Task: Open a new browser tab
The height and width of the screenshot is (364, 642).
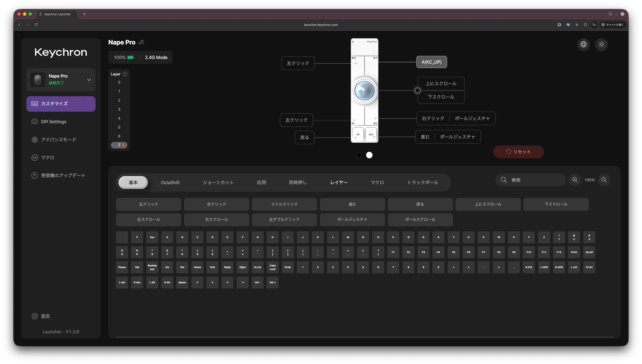Action: coord(84,14)
